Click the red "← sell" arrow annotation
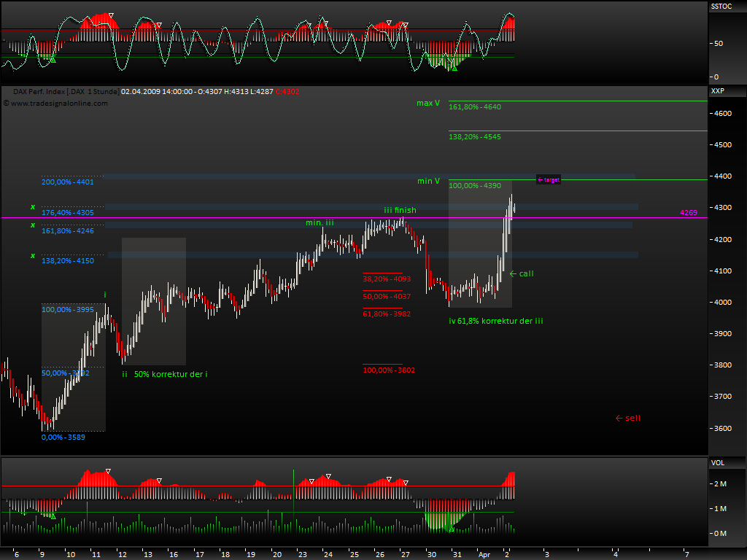 point(627,418)
